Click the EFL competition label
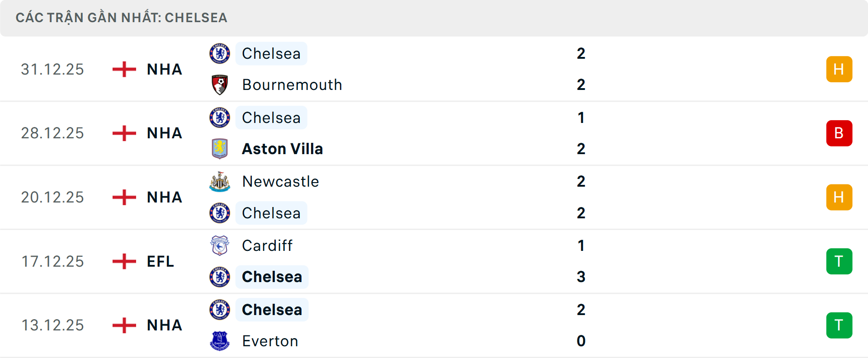Screen dimensions: 868x358 (x=160, y=261)
